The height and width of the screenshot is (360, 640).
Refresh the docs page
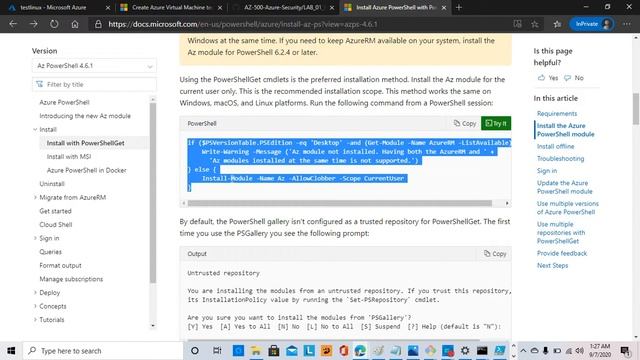click(54, 24)
